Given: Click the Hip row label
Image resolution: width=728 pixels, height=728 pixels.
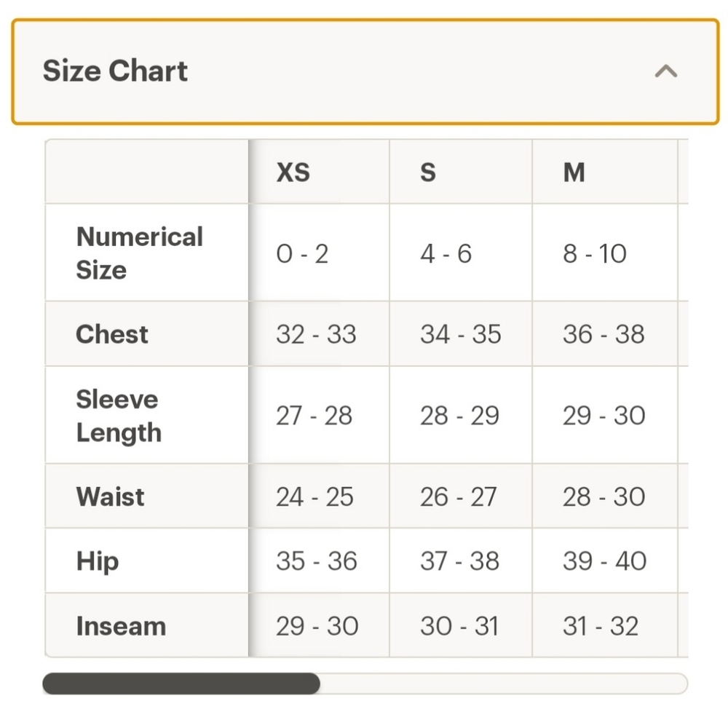Looking at the screenshot, I should pyautogui.click(x=98, y=561).
